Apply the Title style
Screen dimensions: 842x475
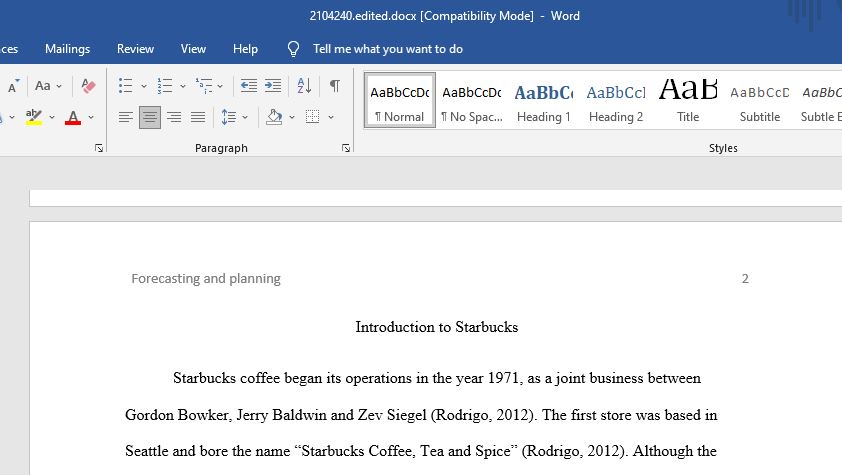tap(688, 100)
